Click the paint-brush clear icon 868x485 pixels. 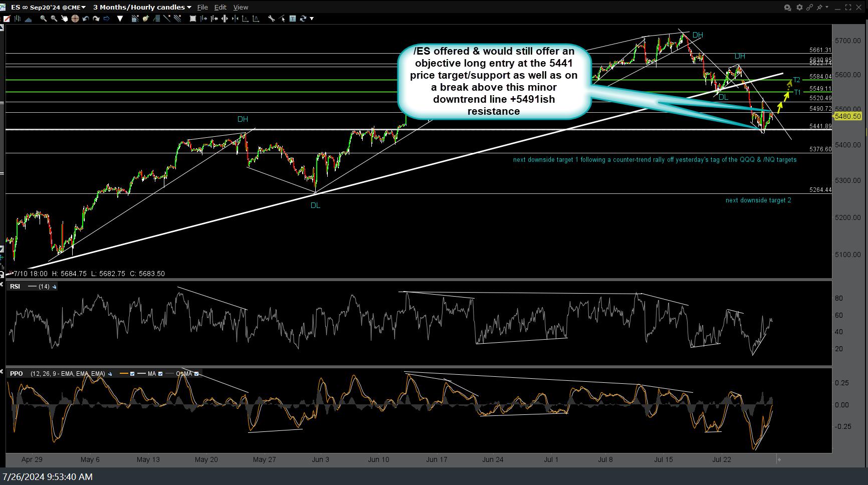pyautogui.click(x=146, y=19)
